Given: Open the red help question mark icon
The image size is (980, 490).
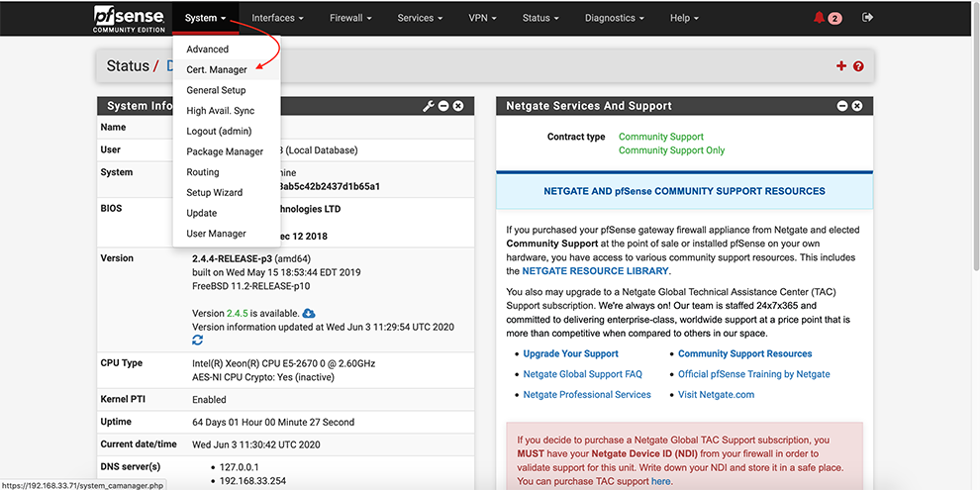Looking at the screenshot, I should pyautogui.click(x=858, y=66).
